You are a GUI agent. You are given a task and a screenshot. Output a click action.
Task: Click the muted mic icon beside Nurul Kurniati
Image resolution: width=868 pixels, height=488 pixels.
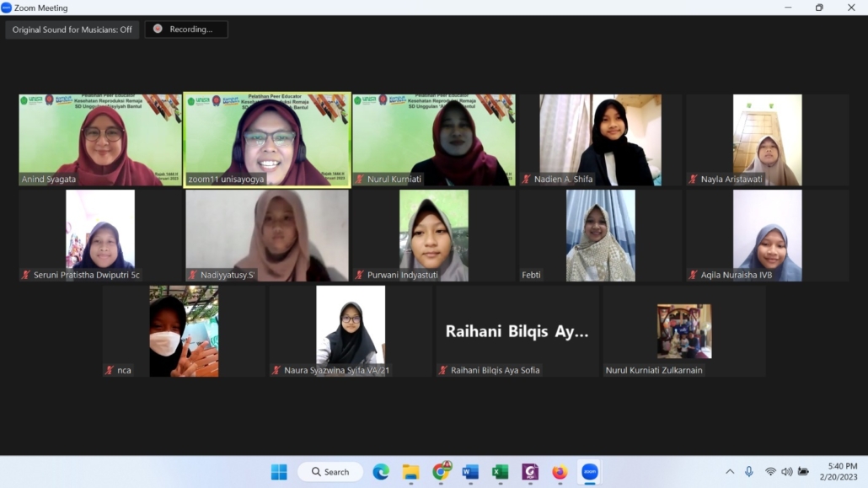(360, 180)
